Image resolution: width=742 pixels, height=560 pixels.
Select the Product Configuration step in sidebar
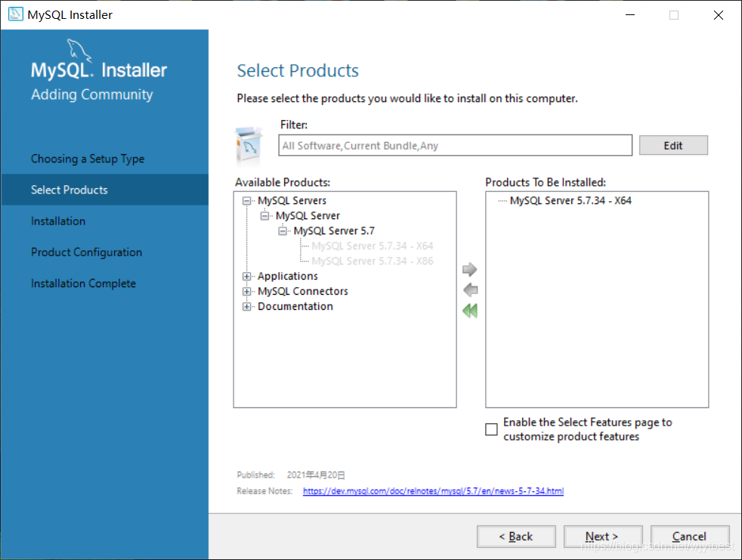pyautogui.click(x=87, y=252)
